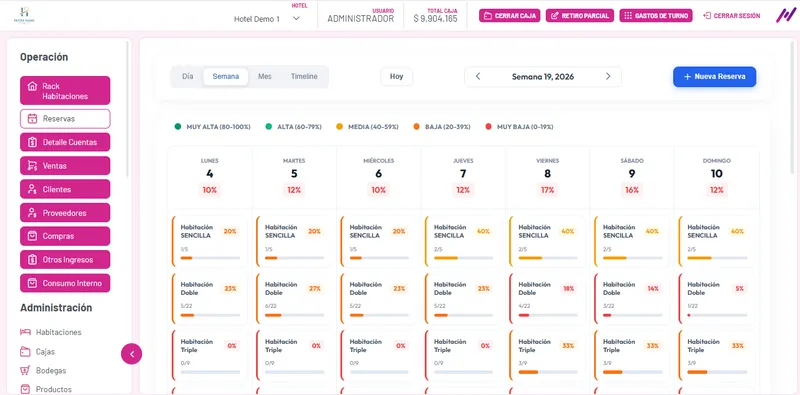Click the orange Baja legend dot
800x395 pixels.
(416, 127)
